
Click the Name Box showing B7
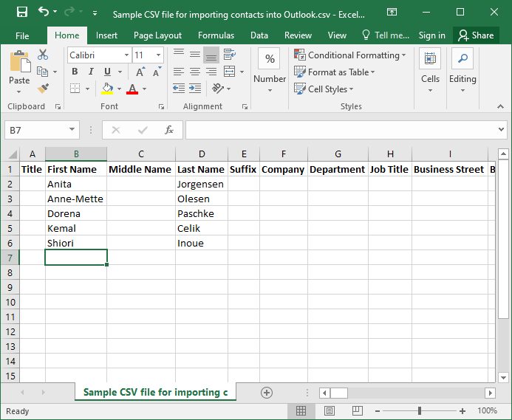coord(42,130)
